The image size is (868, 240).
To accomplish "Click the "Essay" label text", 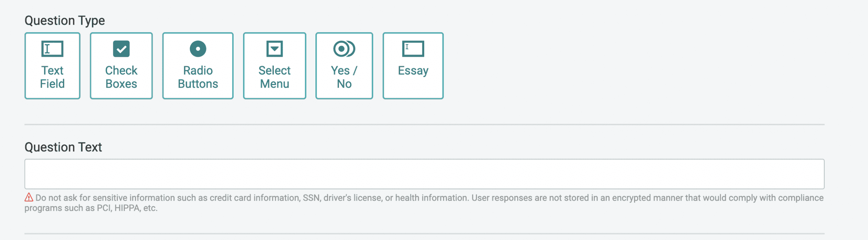I will coord(413,71).
